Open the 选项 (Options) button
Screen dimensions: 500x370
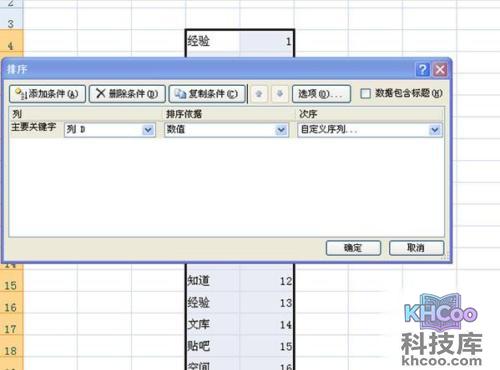pos(321,94)
